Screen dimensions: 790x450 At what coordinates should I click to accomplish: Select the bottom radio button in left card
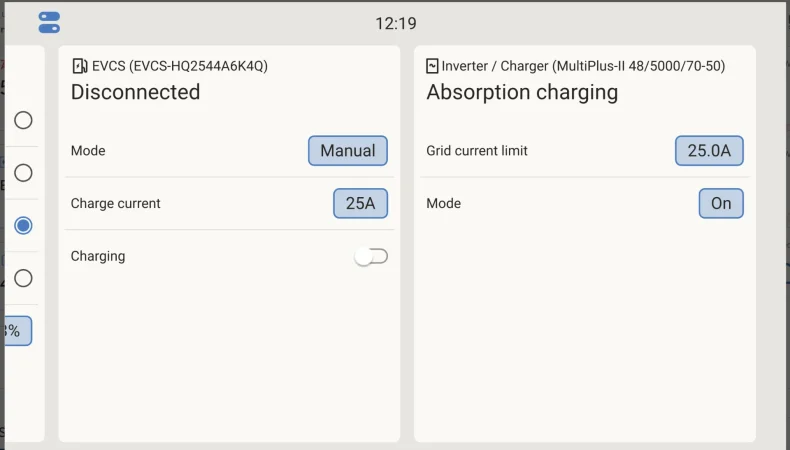[23, 278]
